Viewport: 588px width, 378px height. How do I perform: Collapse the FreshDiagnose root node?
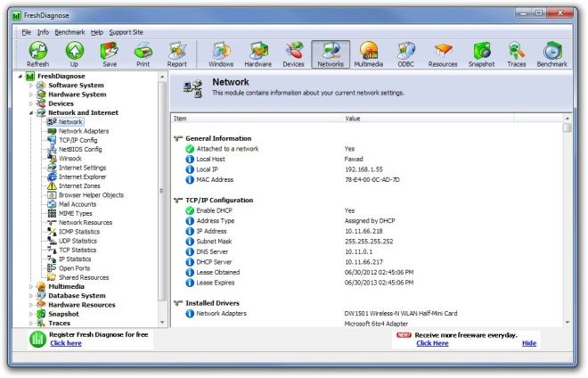click(20, 76)
